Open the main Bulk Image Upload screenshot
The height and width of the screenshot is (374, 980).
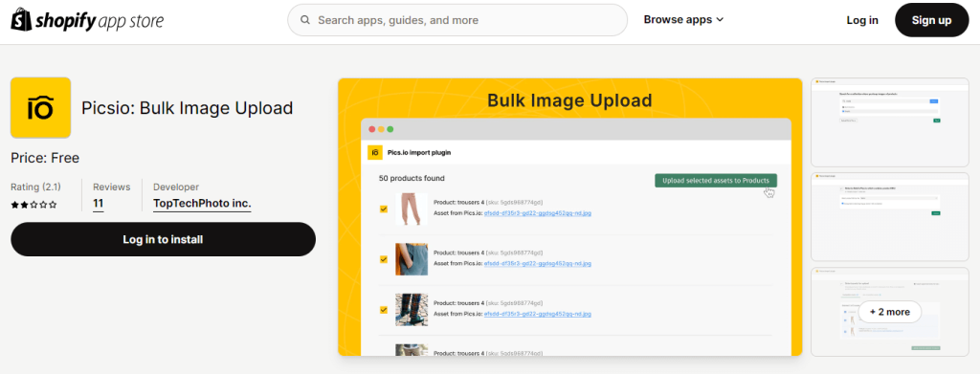pos(570,217)
